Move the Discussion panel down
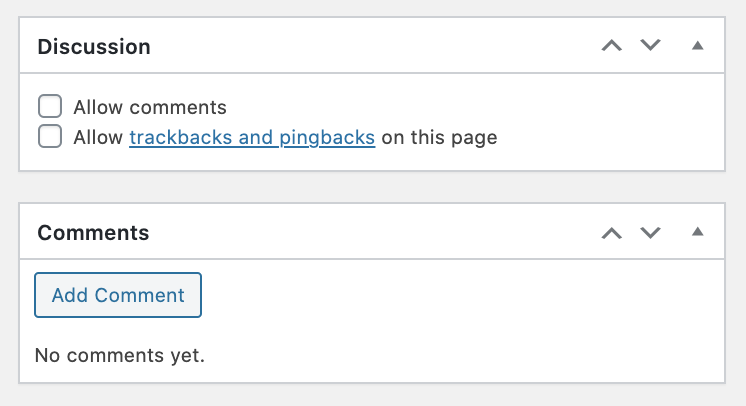Screen dimensions: 746x406 point(651,46)
